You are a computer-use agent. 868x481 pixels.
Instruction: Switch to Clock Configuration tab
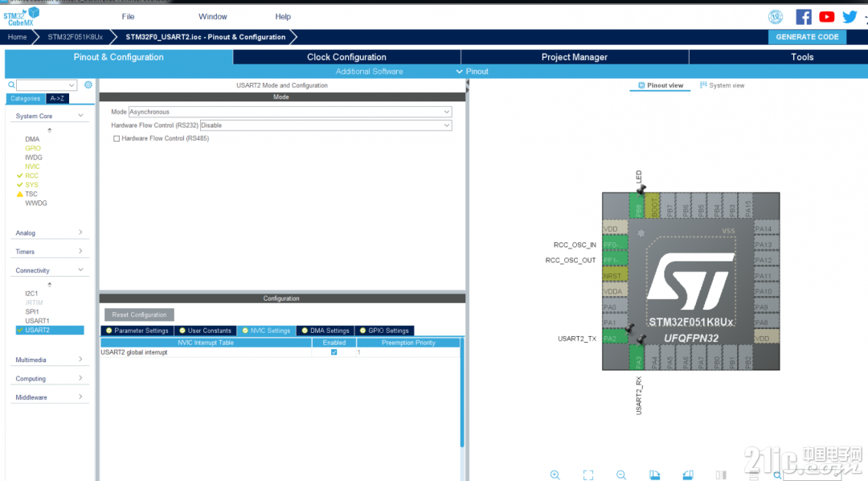click(x=346, y=57)
